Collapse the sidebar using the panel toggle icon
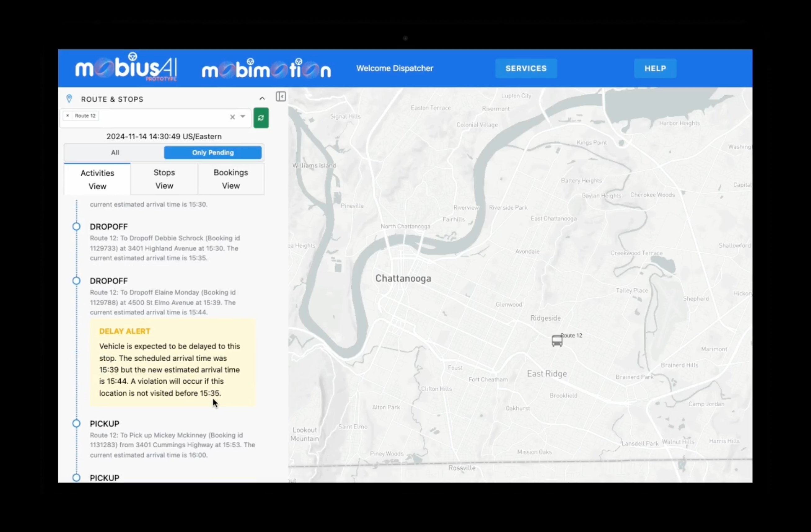 pos(281,97)
